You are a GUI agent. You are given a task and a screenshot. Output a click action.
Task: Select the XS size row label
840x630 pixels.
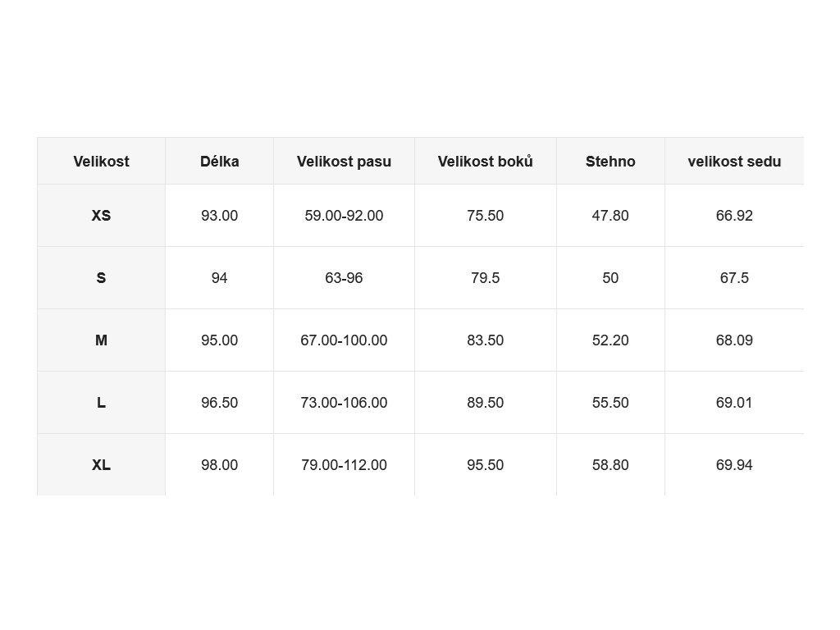coord(101,216)
